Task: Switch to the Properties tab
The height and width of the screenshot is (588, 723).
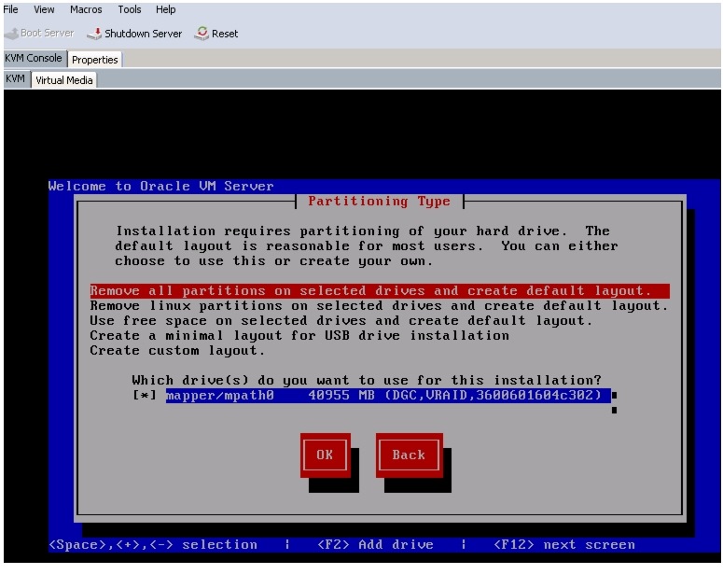Action: tap(94, 60)
